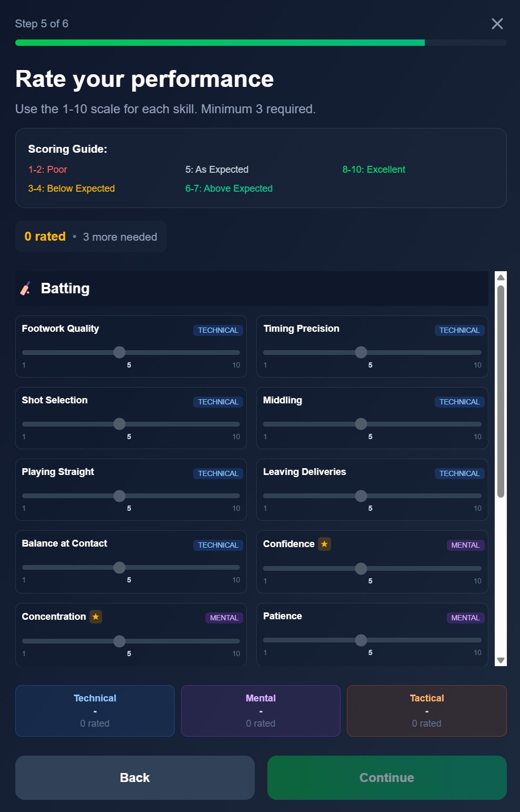Click the MENTAL badge on Confidence
The height and width of the screenshot is (812, 520).
[x=465, y=545]
